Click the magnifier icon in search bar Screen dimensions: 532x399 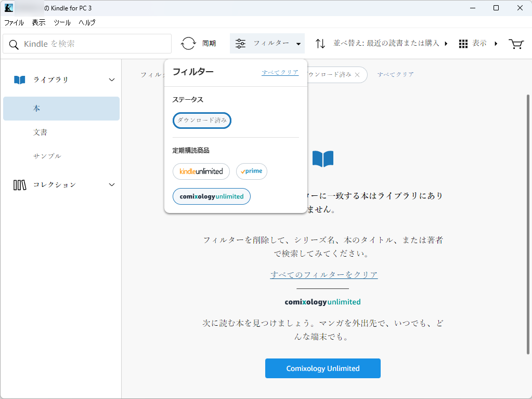pos(14,44)
